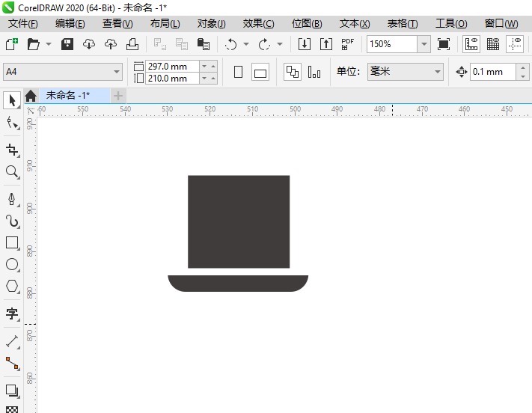This screenshot has width=532, height=413.
Task: Select the Crop tool
Action: (x=13, y=150)
